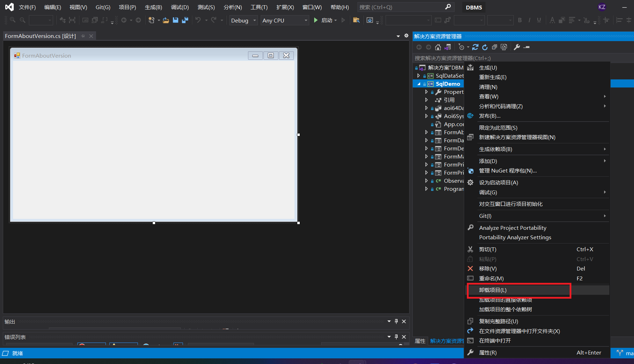Open the 文件(F) menu
Viewport: 634px width, 364px height.
(x=27, y=7)
